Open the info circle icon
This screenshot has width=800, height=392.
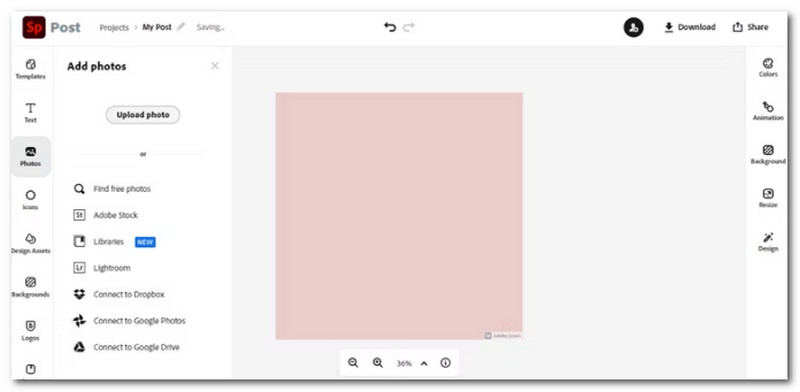pyautogui.click(x=445, y=363)
